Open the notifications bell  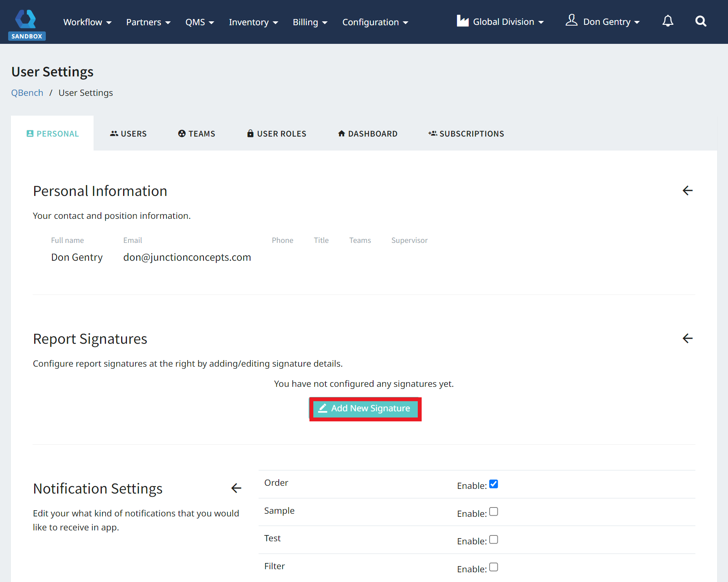[x=668, y=21]
